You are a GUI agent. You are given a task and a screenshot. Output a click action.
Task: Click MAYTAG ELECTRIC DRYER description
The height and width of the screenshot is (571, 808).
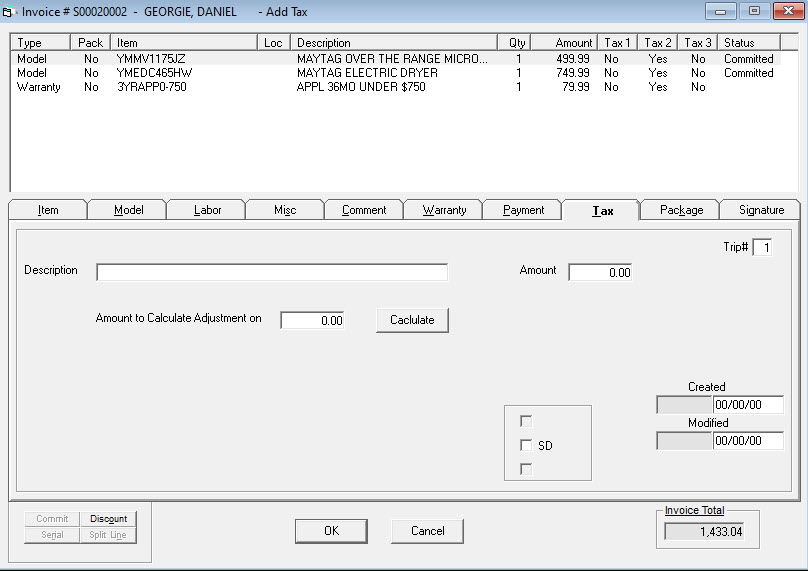(x=367, y=73)
